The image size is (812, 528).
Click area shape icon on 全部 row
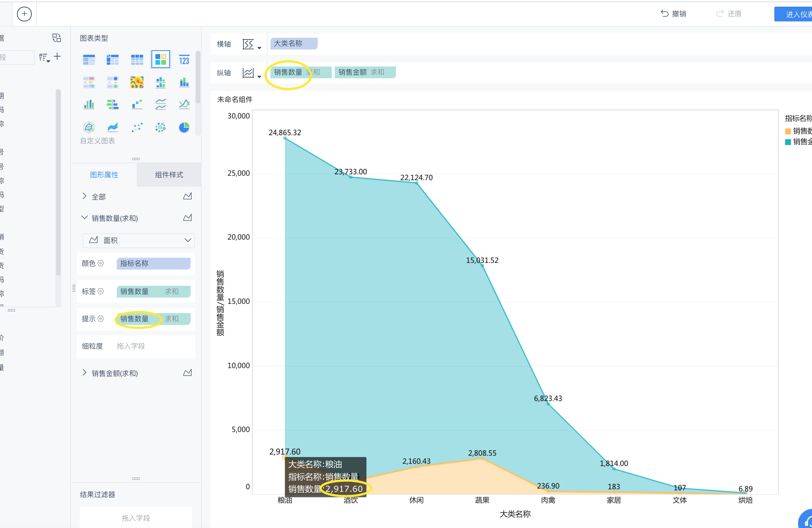188,196
